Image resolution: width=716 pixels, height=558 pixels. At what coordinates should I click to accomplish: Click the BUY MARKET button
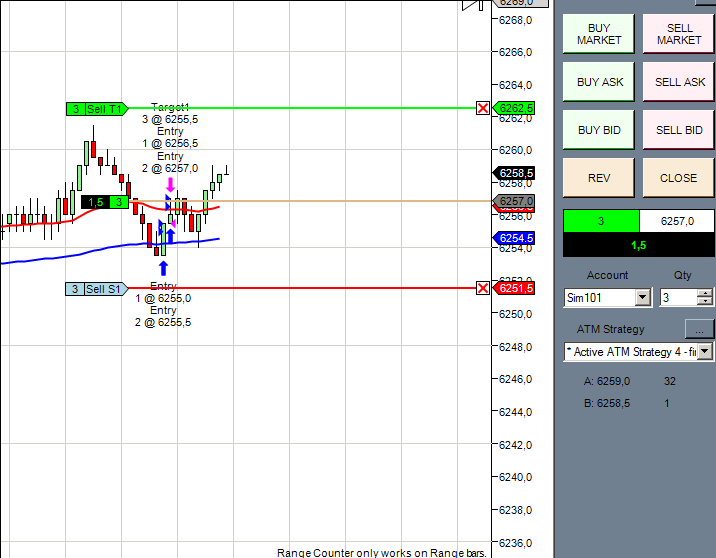tap(599, 34)
